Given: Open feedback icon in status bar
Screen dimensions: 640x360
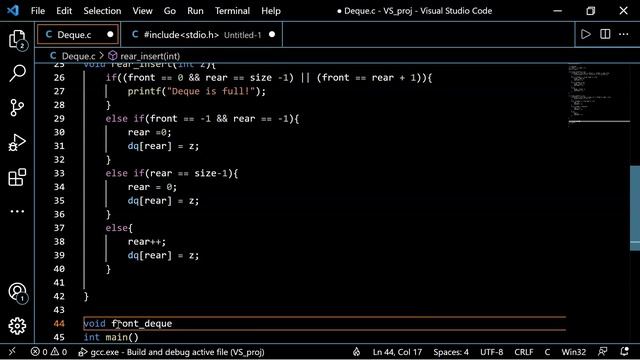Looking at the screenshot, I should [x=602, y=352].
